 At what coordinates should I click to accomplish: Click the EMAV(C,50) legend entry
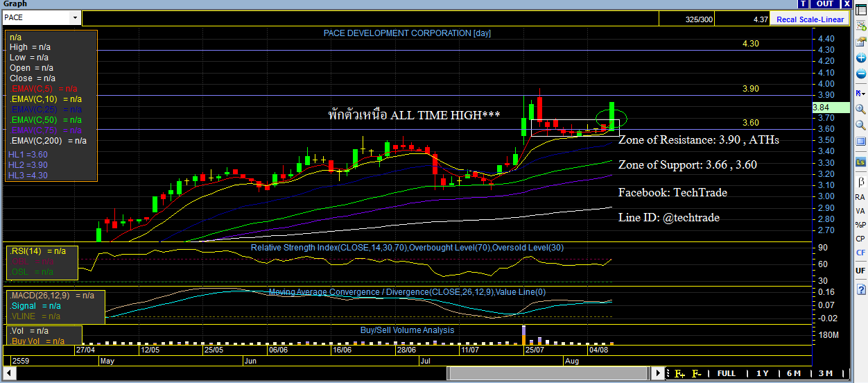[46, 120]
